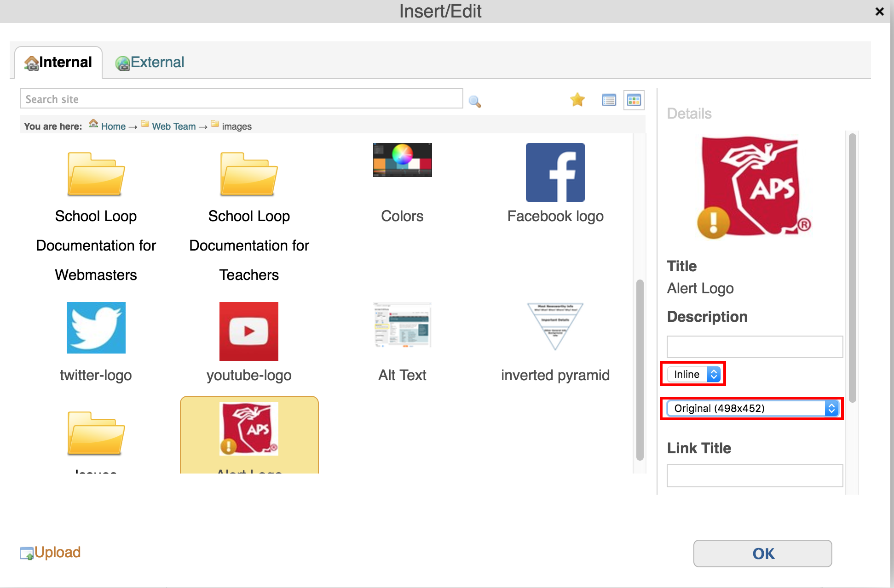Switch to list view icon
This screenshot has width=894, height=588.
tap(609, 100)
